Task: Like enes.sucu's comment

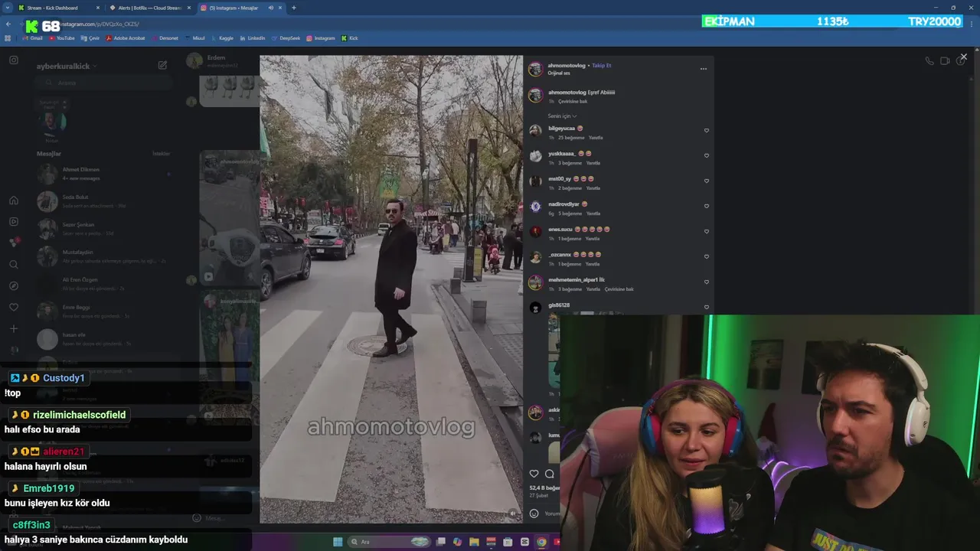Action: (x=707, y=232)
